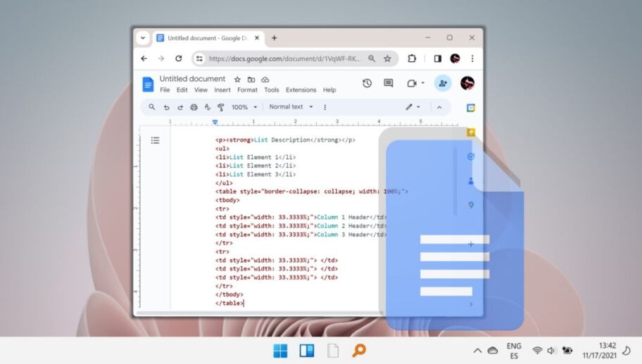Show hidden system tray icons

pos(477,351)
